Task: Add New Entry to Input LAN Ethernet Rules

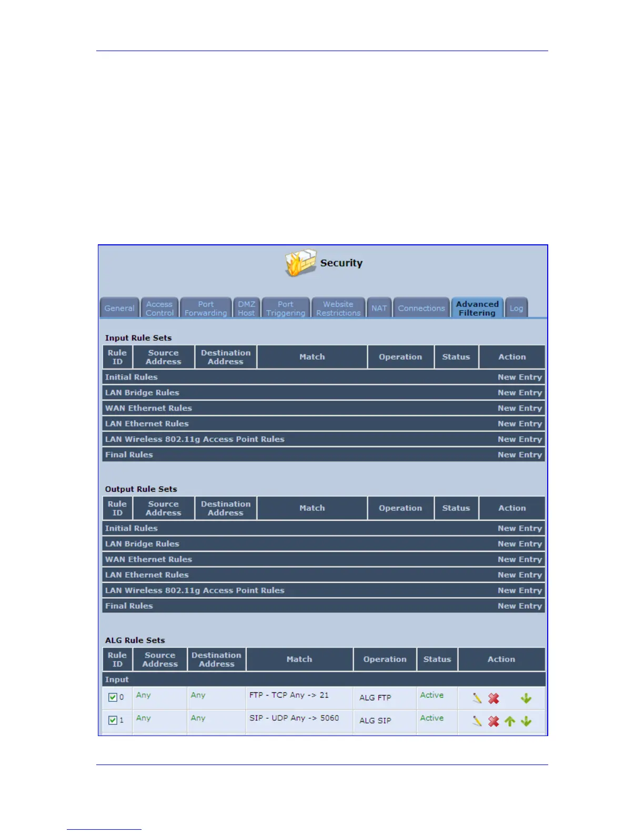Action: pyautogui.click(x=520, y=423)
